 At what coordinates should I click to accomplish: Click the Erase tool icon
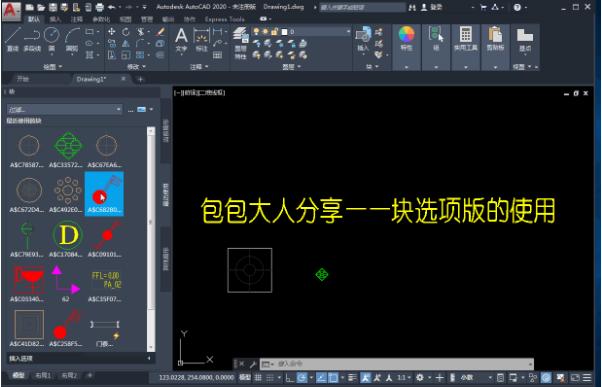click(x=160, y=31)
